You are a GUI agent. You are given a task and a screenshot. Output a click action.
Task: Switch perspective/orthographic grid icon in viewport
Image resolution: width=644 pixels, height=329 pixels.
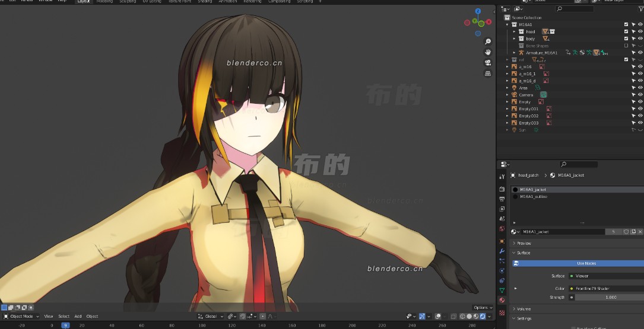488,74
